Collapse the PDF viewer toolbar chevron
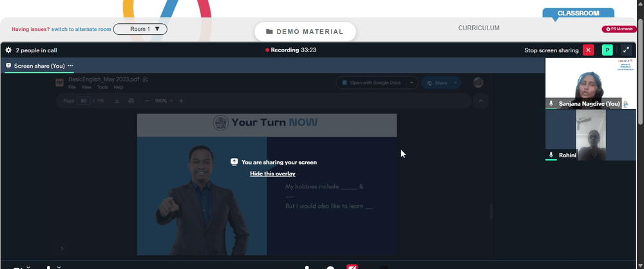The height and width of the screenshot is (269, 644). tap(481, 101)
